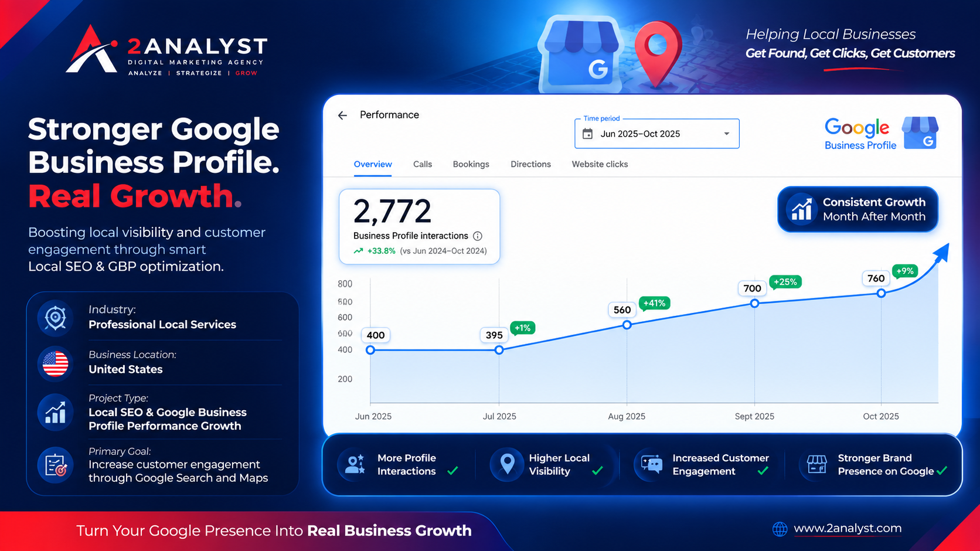Click the green trend arrow beside +33.8%

click(x=358, y=251)
